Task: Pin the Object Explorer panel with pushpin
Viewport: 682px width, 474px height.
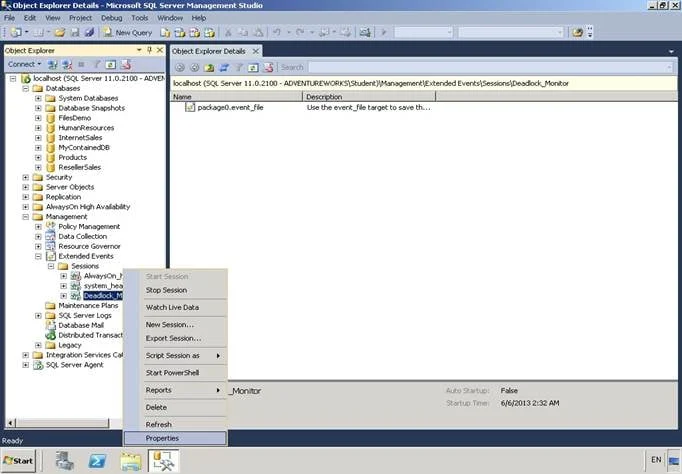Action: 150,50
